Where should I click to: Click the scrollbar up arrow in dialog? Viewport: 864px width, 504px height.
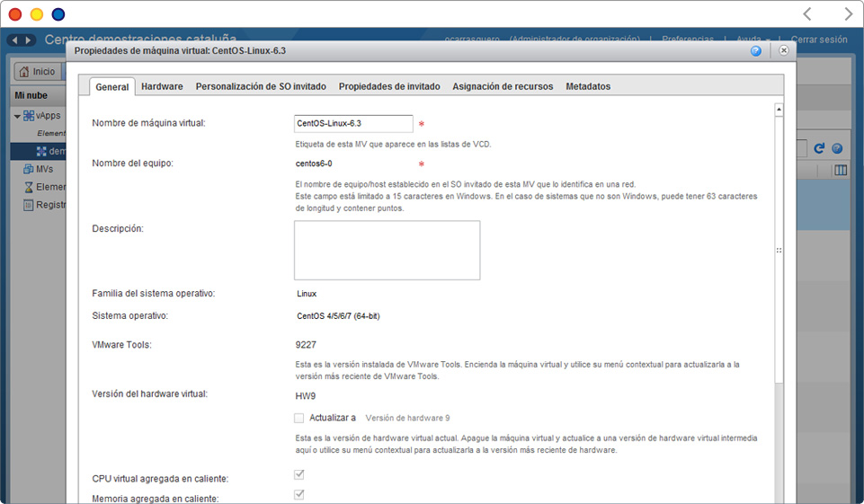tap(779, 110)
